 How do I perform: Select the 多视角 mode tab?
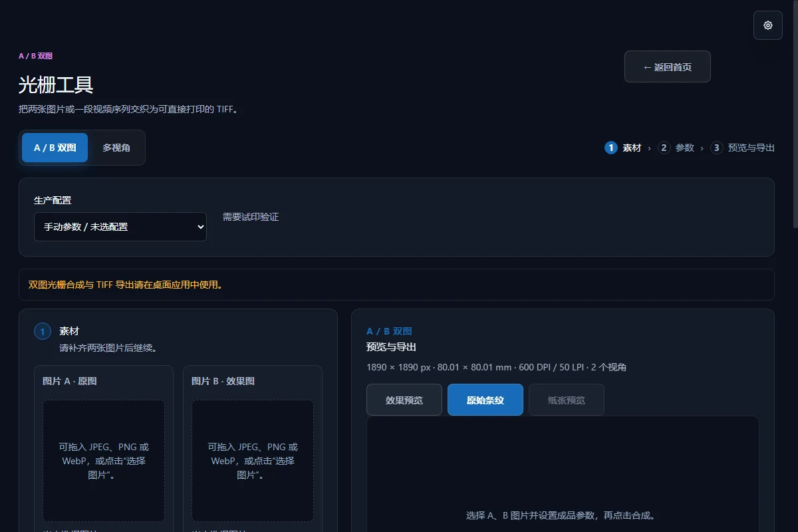pos(116,148)
